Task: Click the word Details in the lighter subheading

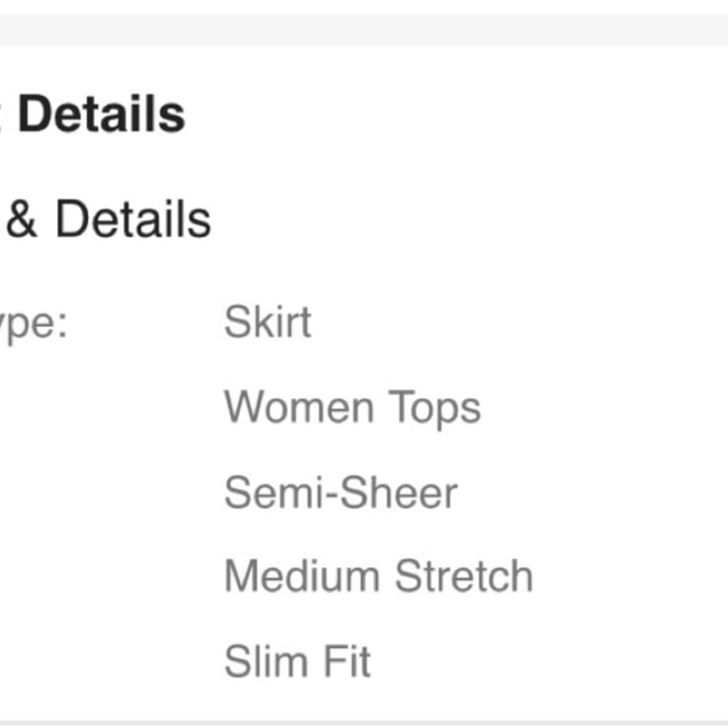Action: coord(133,218)
